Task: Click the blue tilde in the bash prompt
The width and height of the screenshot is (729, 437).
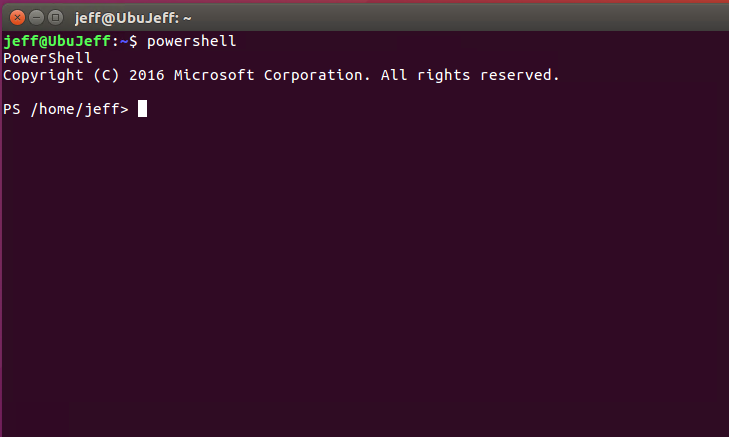Action: (124, 41)
